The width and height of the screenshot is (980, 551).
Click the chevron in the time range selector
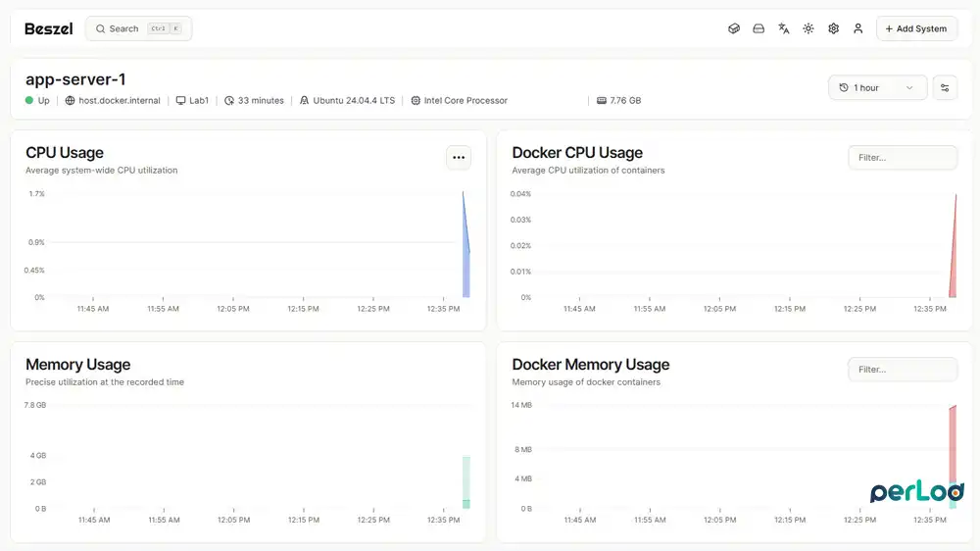(x=909, y=87)
